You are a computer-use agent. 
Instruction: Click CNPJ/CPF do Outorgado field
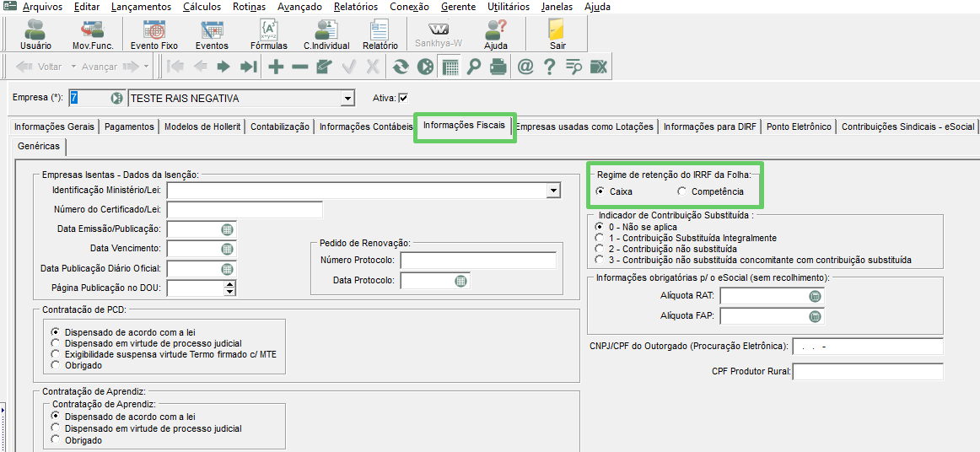coord(868,347)
